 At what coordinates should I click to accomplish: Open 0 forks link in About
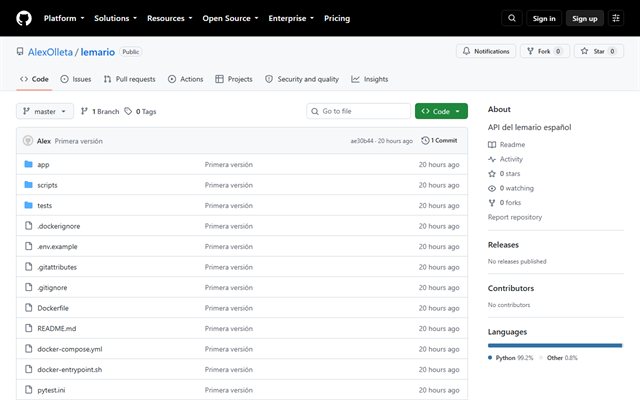click(504, 203)
